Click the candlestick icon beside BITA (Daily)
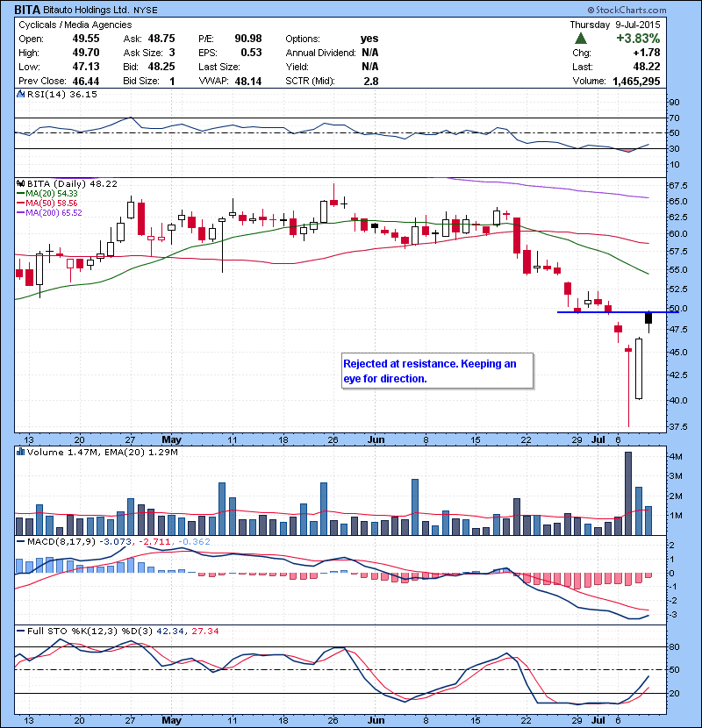The width and height of the screenshot is (702, 728). tap(19, 183)
